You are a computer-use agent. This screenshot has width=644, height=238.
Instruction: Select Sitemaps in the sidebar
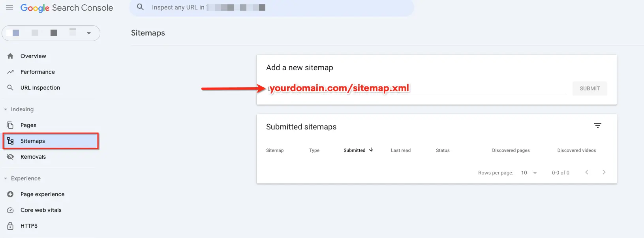coord(51,141)
